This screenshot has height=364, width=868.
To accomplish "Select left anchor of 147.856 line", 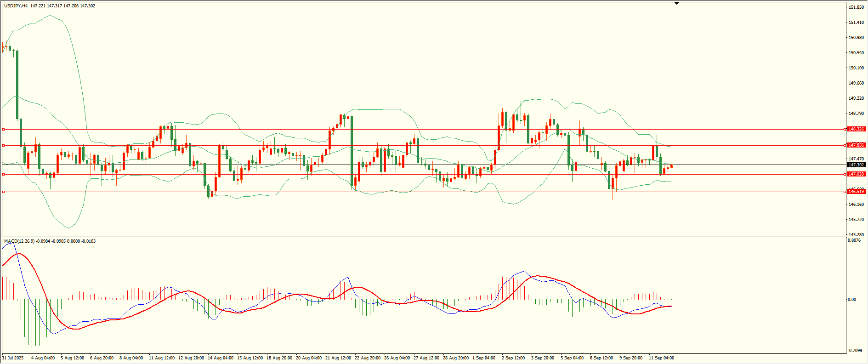I will [x=4, y=145].
